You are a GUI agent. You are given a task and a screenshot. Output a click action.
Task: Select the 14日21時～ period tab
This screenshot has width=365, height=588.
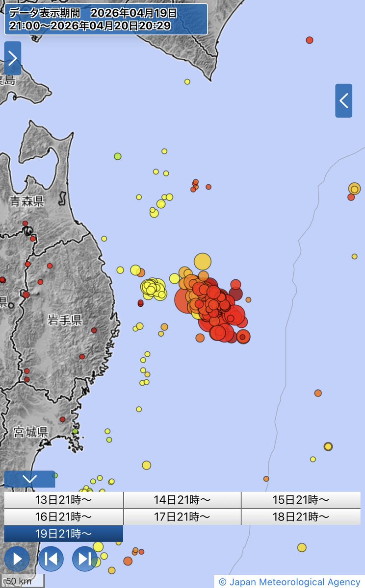point(182,500)
